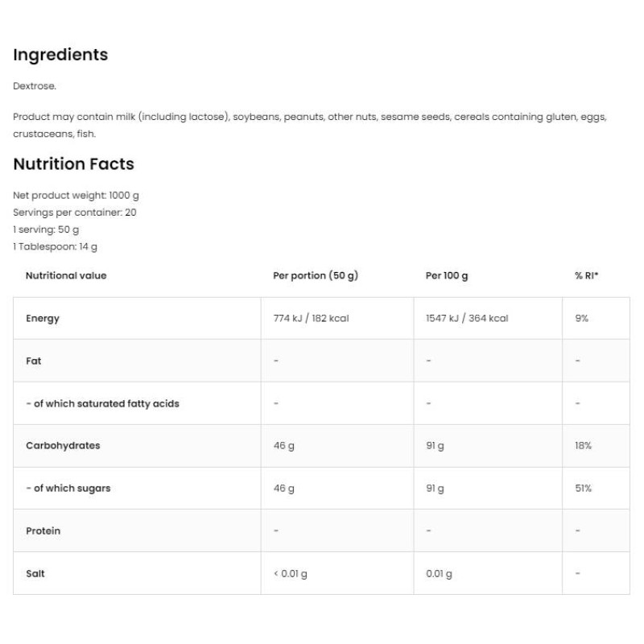Select the Fat row label
The image size is (644, 644).
pos(34,361)
